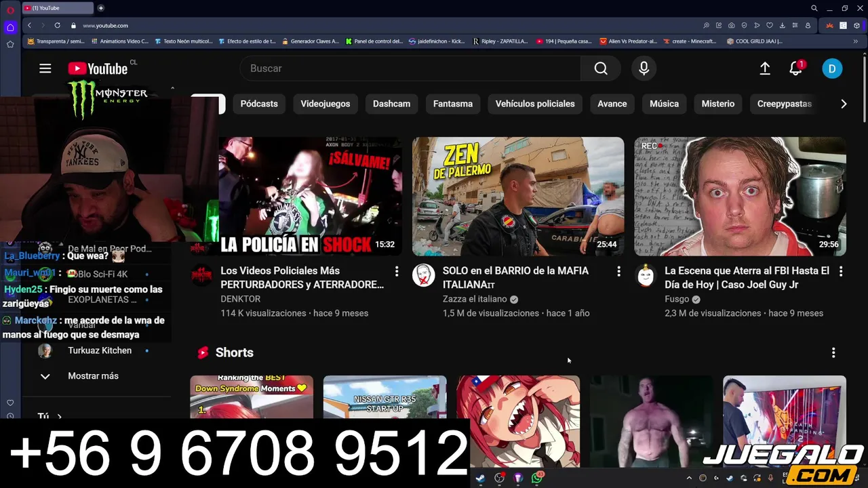Open the Nissan GTR R35 Start Up short
This screenshot has height=488, width=868.
coord(384,396)
